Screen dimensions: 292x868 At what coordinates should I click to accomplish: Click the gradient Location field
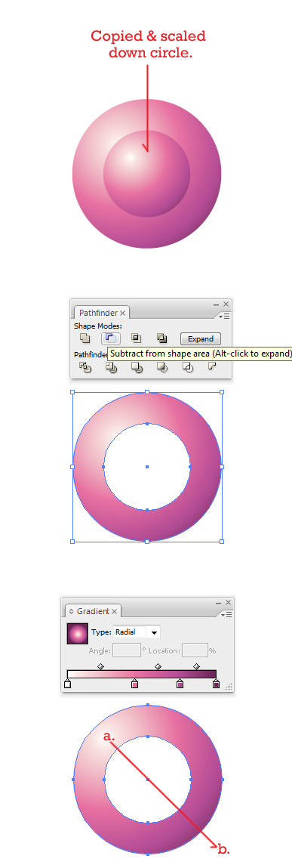(x=195, y=650)
